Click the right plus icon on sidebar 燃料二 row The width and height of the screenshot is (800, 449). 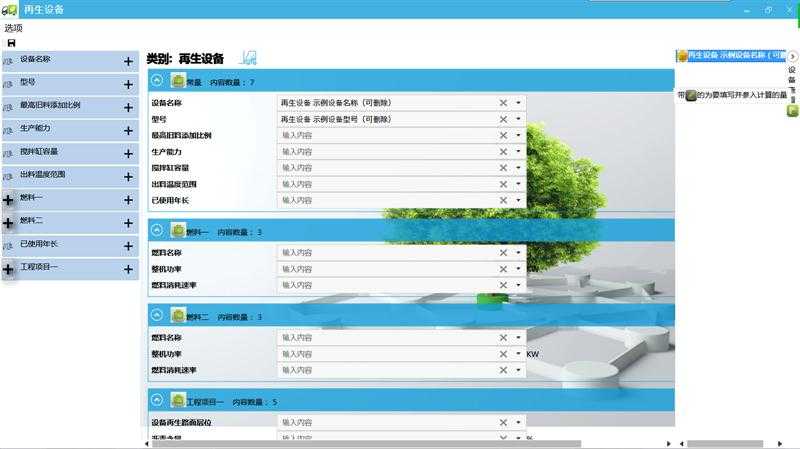tap(128, 223)
